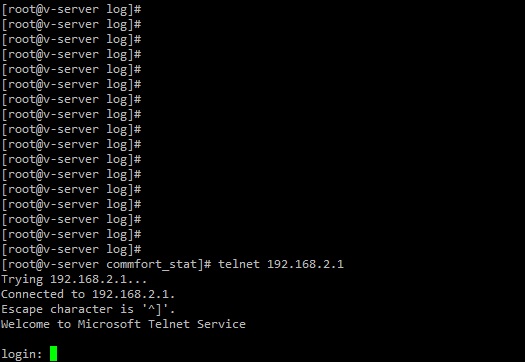Click the hash sign after commfort_stat prompt

tap(208, 264)
